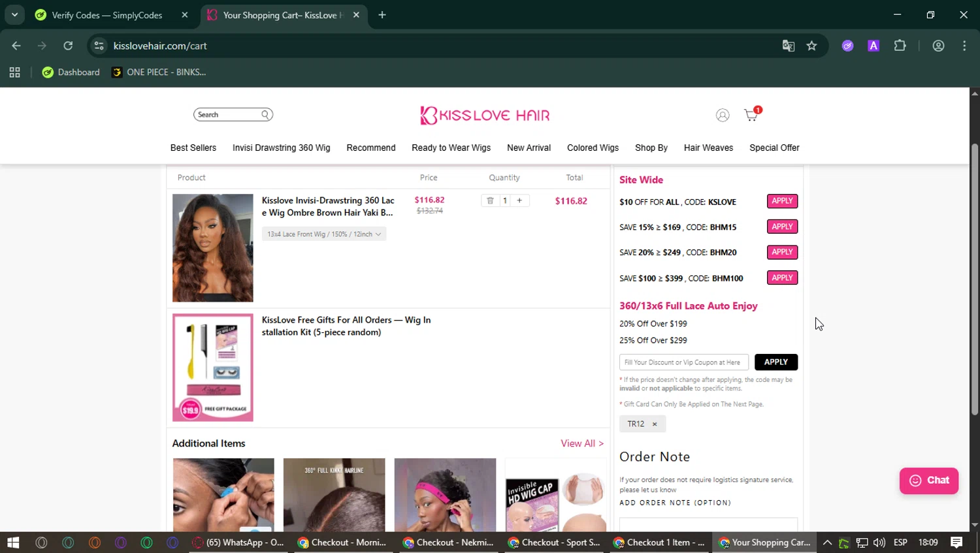Open the round purple extension icon

pyautogui.click(x=848, y=46)
